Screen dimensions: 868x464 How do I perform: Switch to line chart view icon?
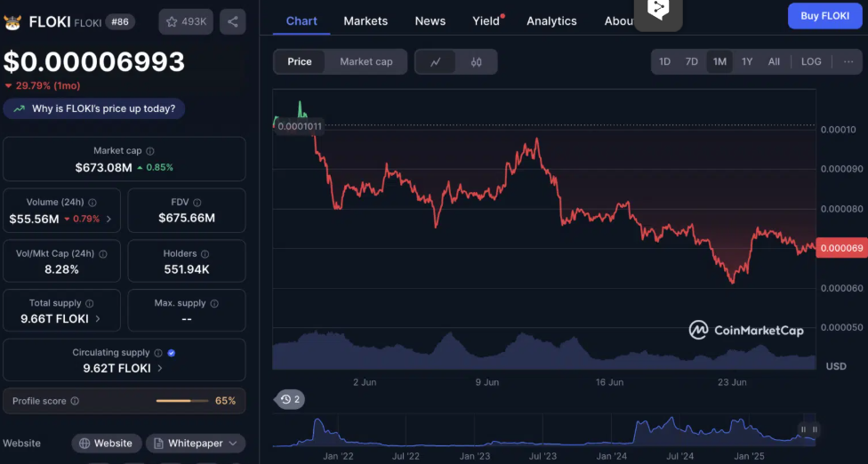pyautogui.click(x=436, y=62)
